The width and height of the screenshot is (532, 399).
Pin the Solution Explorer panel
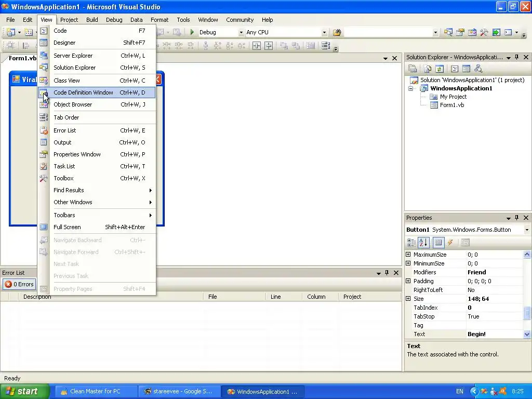pos(517,57)
